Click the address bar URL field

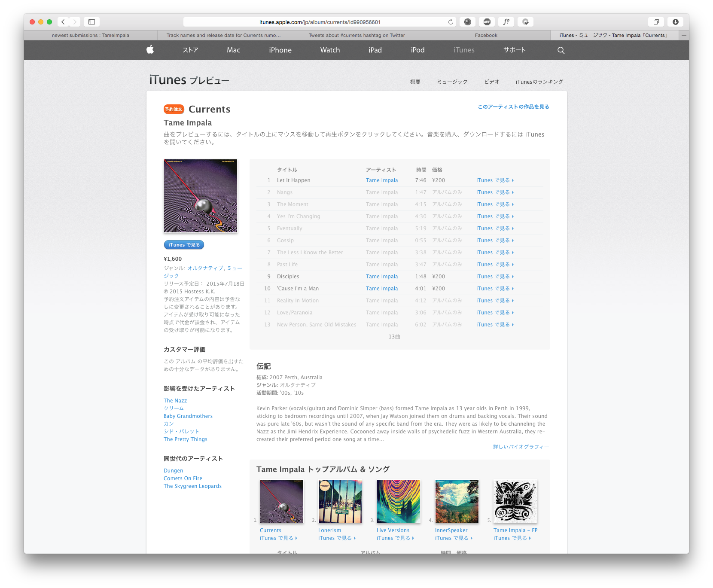pos(320,22)
